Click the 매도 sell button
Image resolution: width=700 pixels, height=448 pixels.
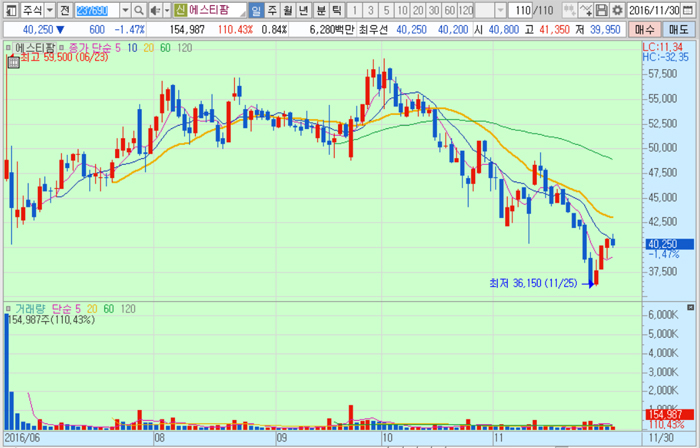pyautogui.click(x=679, y=30)
